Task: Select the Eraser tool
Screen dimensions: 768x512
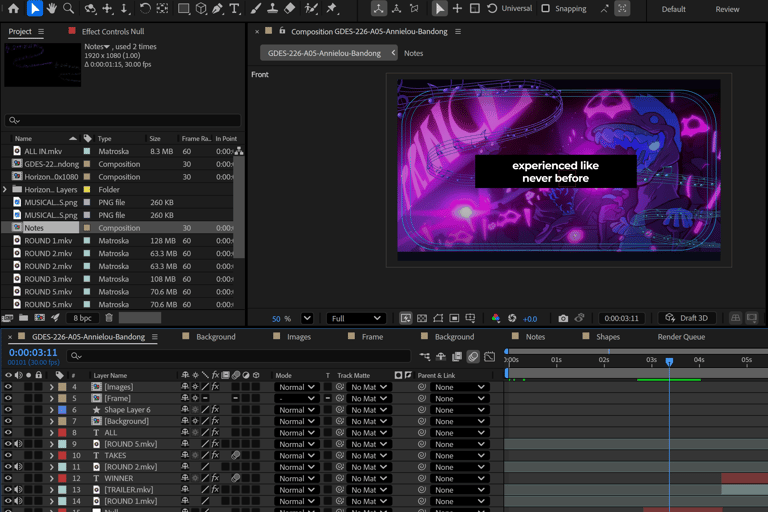Action: (290, 8)
